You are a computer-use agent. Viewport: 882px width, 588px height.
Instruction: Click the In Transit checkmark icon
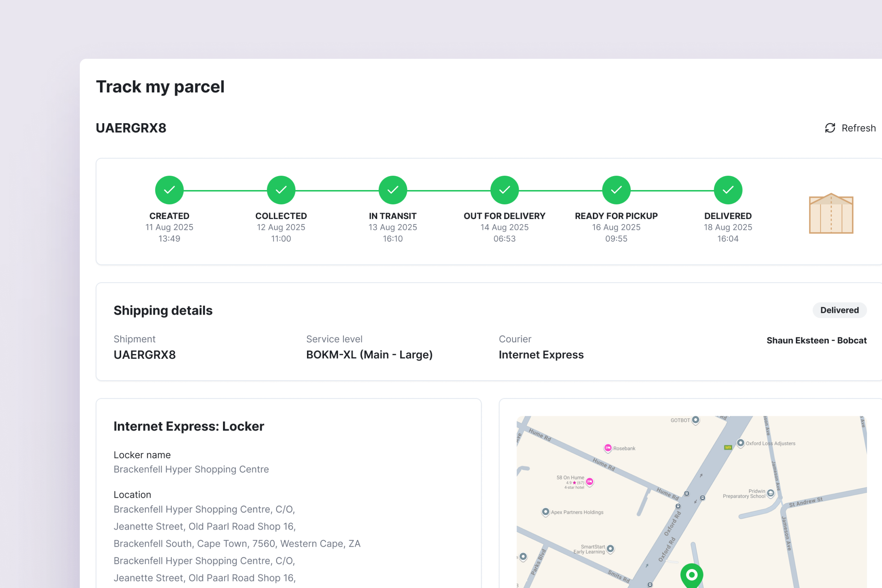(393, 190)
